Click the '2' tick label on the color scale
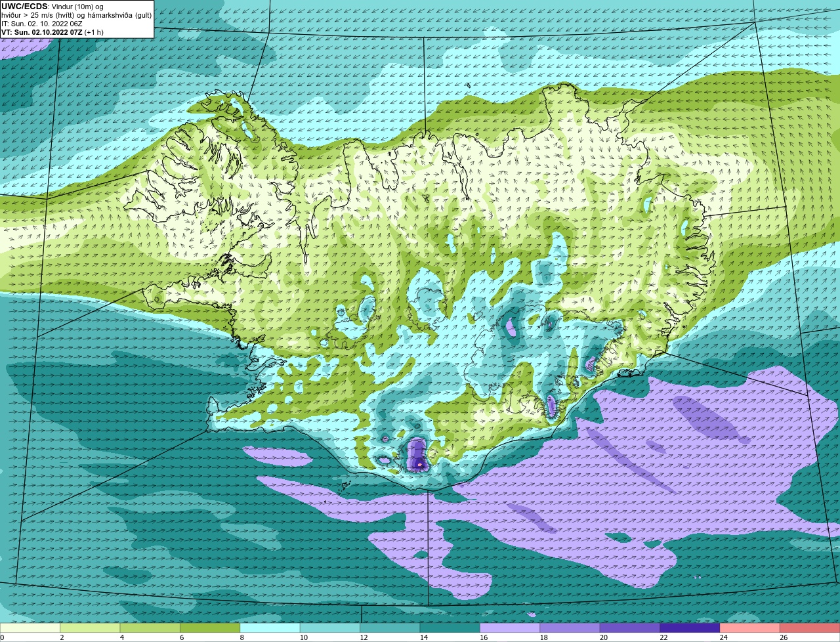 click(62, 637)
